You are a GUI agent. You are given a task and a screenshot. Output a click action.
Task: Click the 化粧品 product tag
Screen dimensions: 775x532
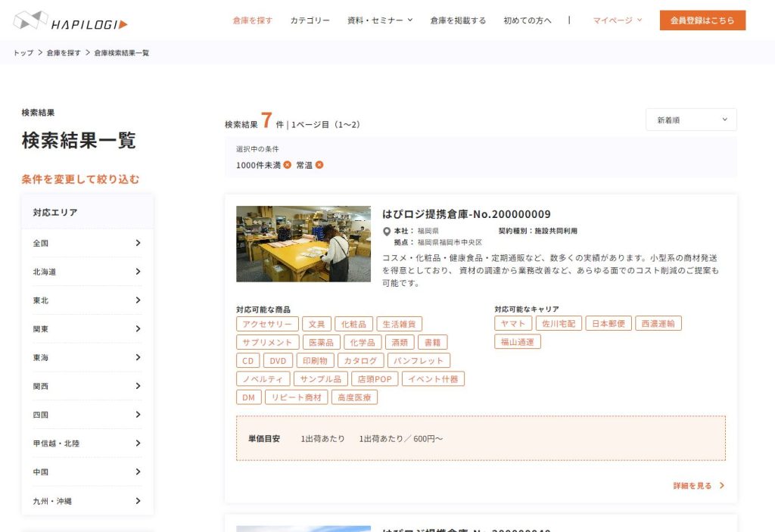(353, 324)
